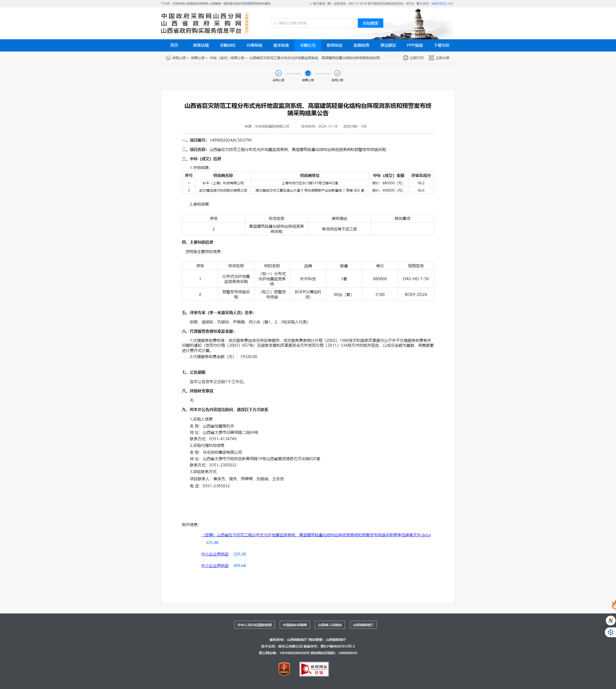Click supplier cell 武汉博远减灾科技股份有限公司
Screen dimensions: 616x689
click(223, 191)
